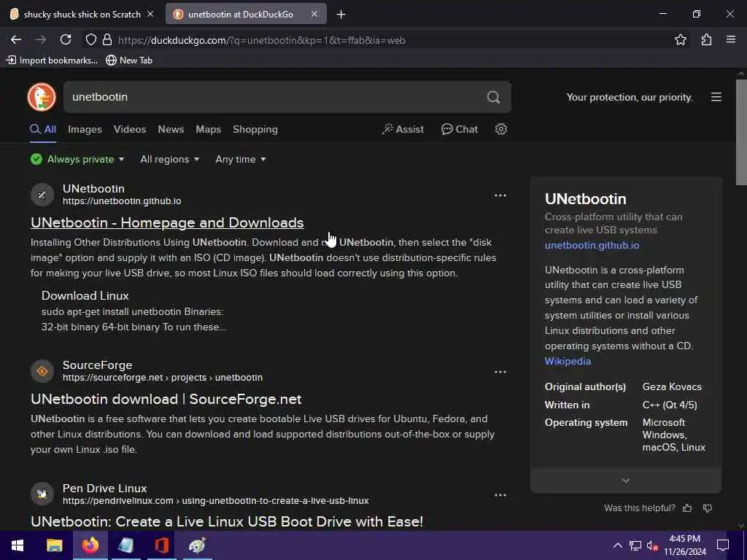Click the SourceForge site favicon
The image size is (747, 560).
42,371
